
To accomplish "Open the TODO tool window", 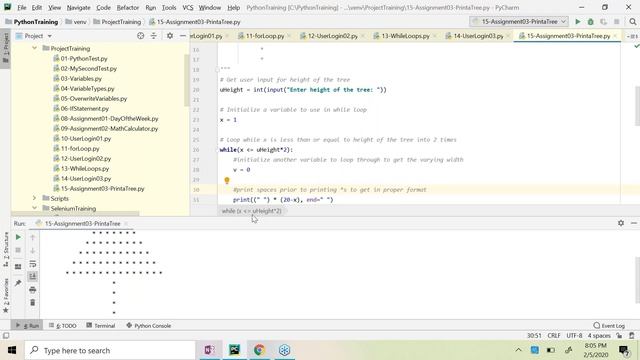I will (62, 326).
